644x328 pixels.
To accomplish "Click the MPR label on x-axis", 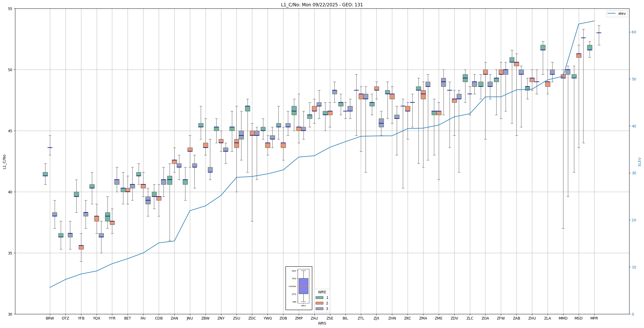I will [x=594, y=318].
